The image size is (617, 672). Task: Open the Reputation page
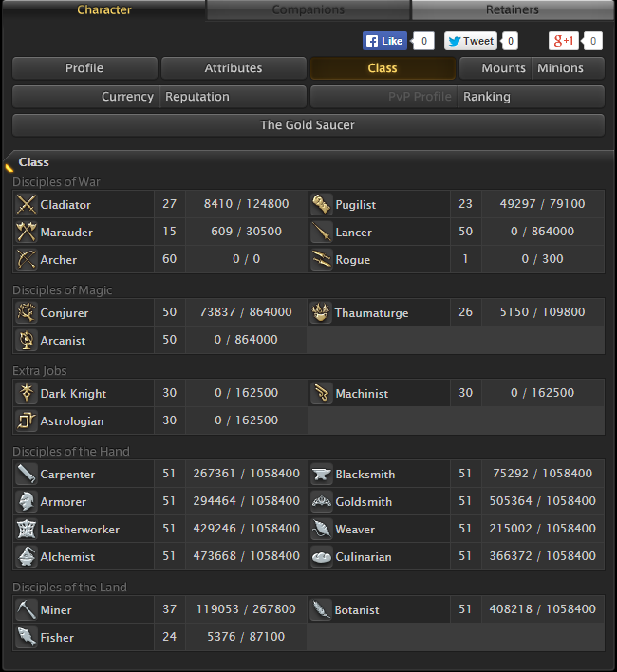[x=234, y=97]
